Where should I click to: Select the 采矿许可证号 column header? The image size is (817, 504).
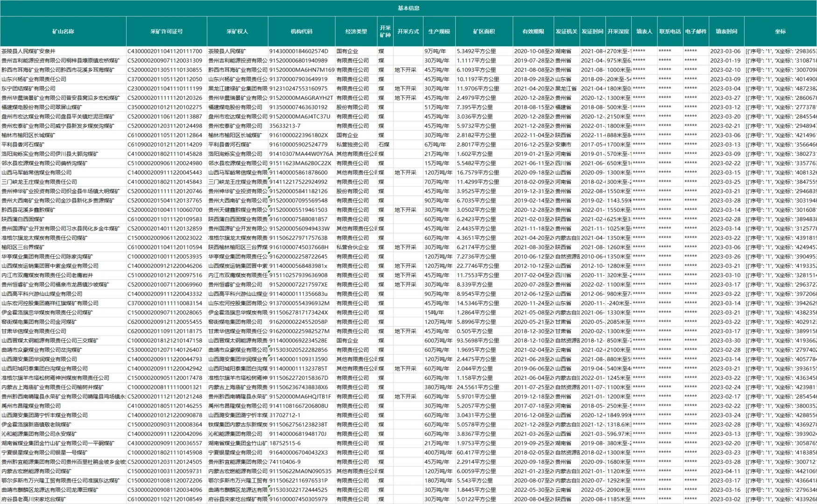(x=167, y=31)
